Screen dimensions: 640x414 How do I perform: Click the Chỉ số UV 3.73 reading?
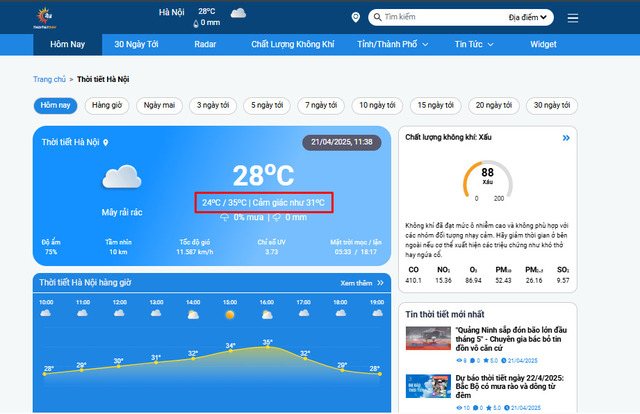271,247
